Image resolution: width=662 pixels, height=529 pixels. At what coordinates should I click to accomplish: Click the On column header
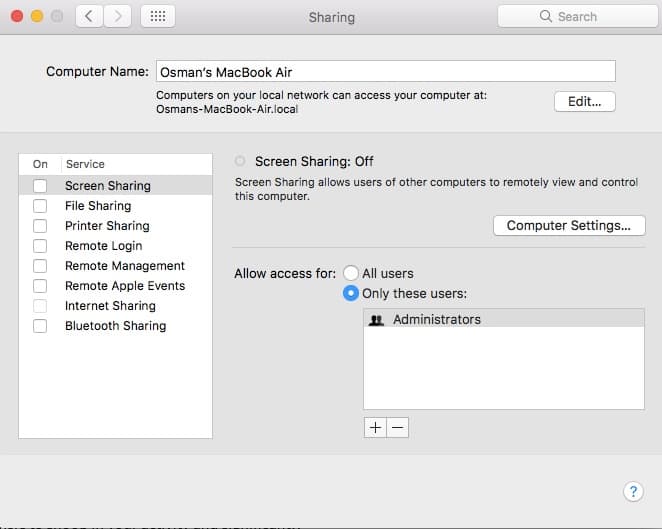tap(40, 164)
